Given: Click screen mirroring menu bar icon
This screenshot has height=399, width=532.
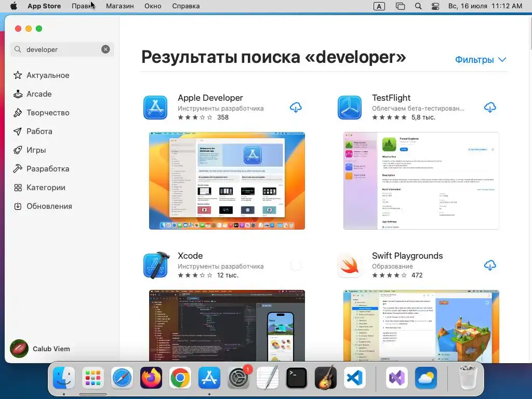Looking at the screenshot, I should click(x=401, y=6).
